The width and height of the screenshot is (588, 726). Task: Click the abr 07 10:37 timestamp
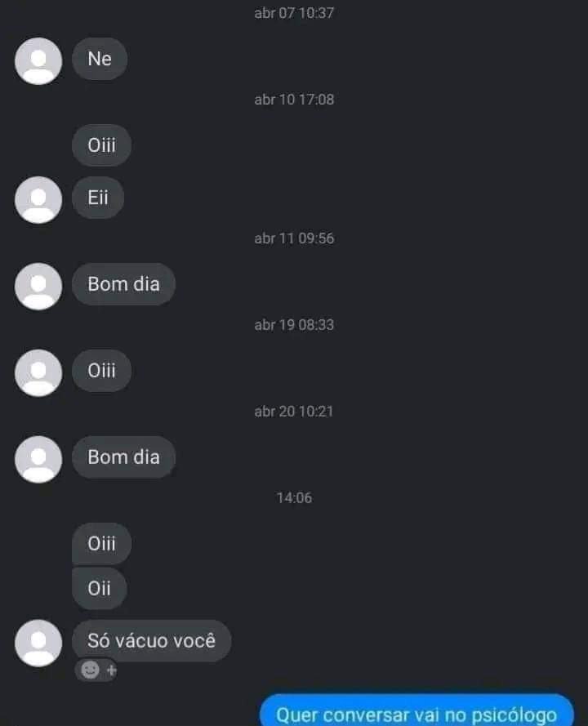[294, 13]
